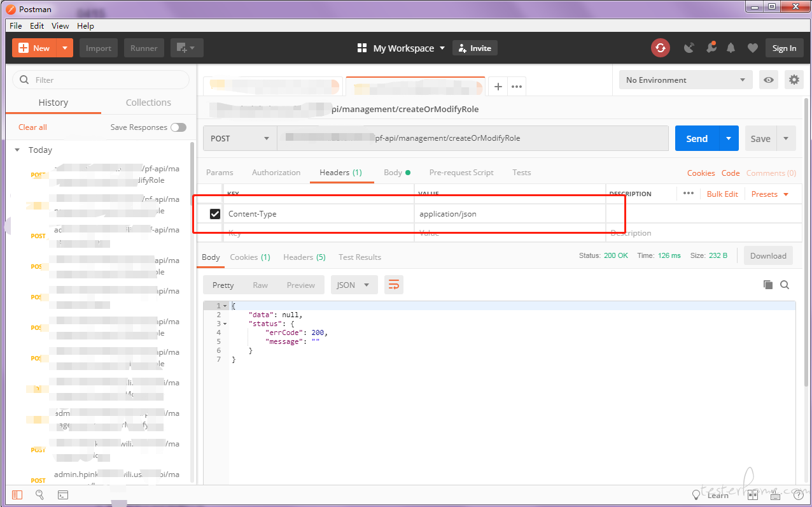Click the heart icon in header
812x507 pixels.
click(752, 48)
